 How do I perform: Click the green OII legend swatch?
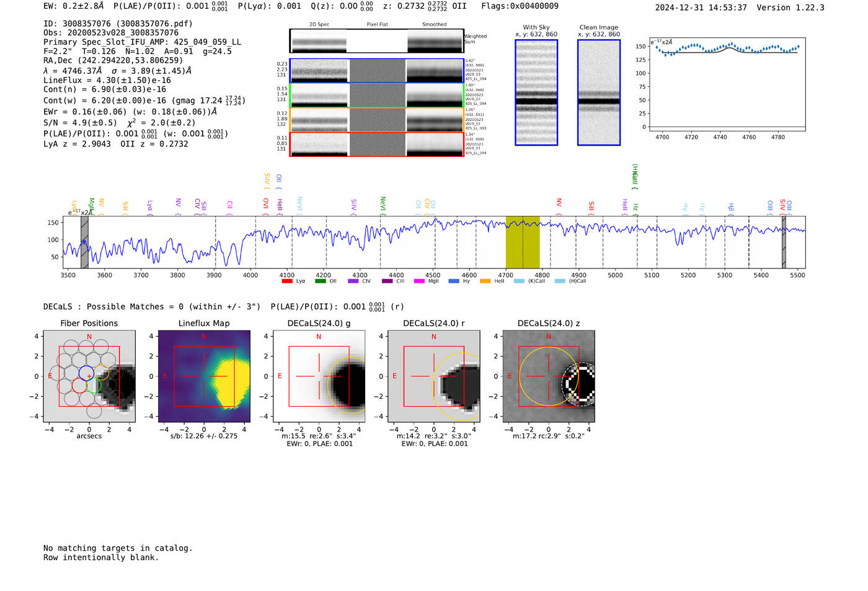coord(320,281)
